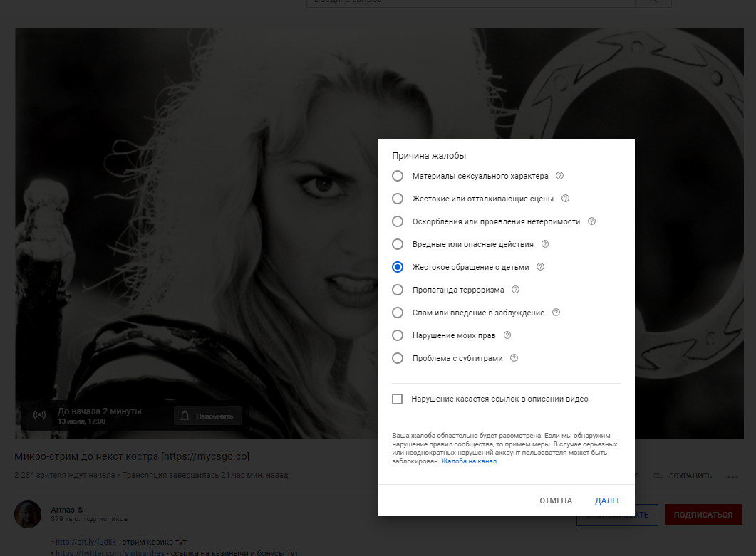Screen dimensions: 756x556
Task: Click help icon beside Пропаганда терроризма
Action: coord(515,290)
